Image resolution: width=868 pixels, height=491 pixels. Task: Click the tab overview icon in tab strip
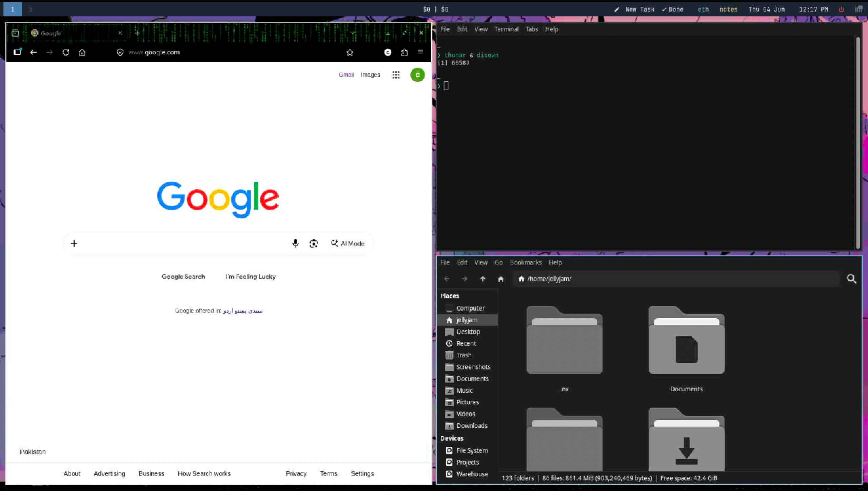point(15,33)
